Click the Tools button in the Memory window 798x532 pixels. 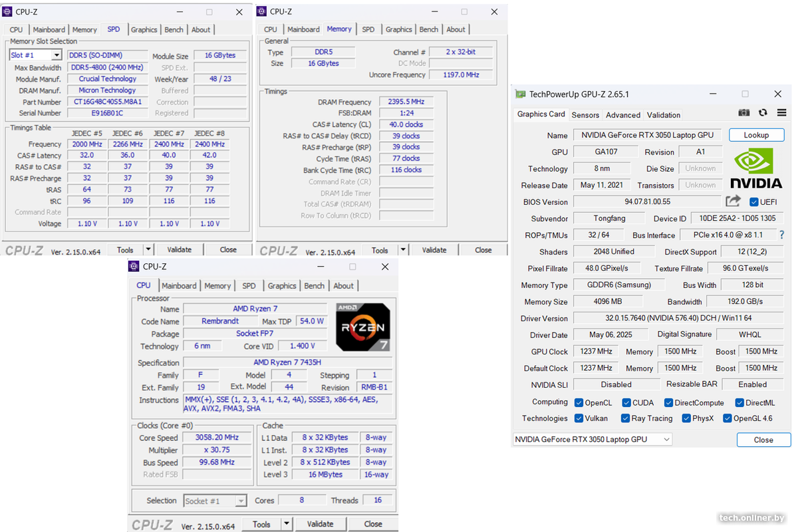(x=380, y=250)
